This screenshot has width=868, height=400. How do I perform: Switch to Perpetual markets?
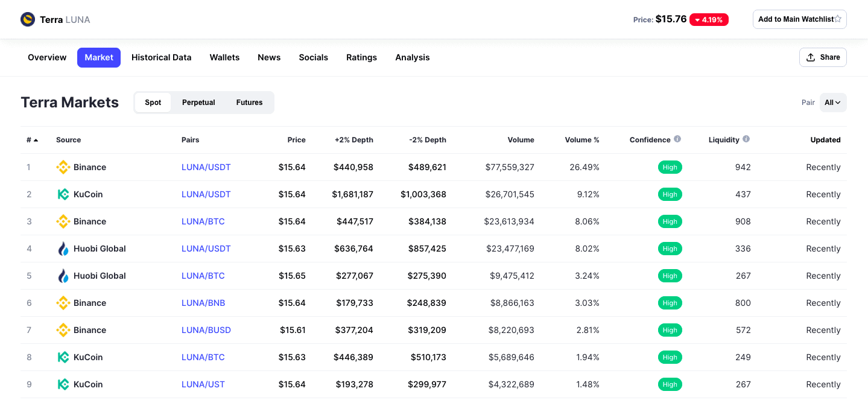pyautogui.click(x=198, y=103)
